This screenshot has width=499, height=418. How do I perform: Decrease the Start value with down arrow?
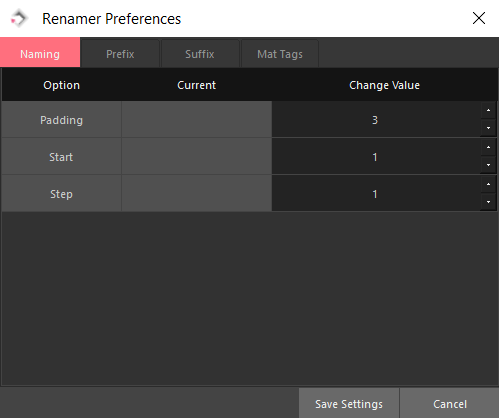[x=488, y=165]
